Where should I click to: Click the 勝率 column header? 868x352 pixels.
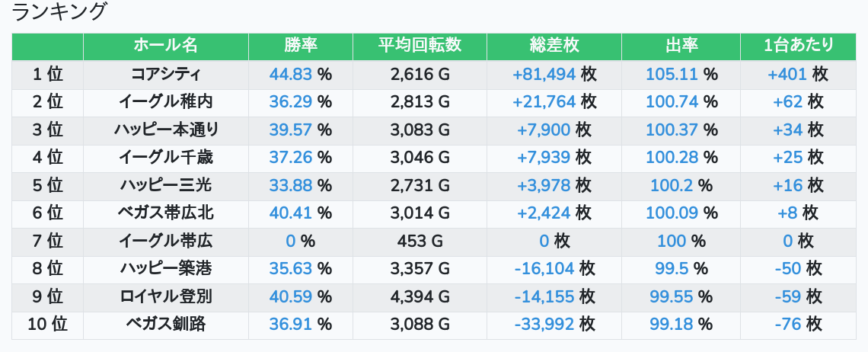click(x=301, y=46)
